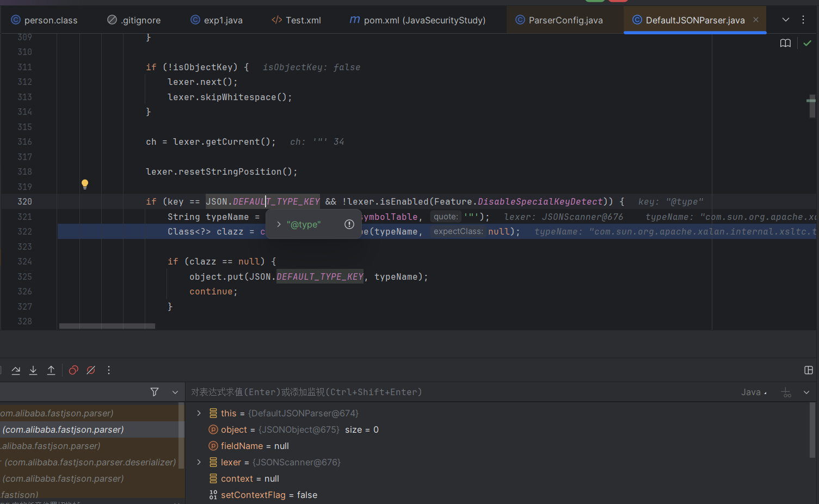Image resolution: width=819 pixels, height=504 pixels.
Task: Click the green inspection checkmark
Action: point(807,43)
